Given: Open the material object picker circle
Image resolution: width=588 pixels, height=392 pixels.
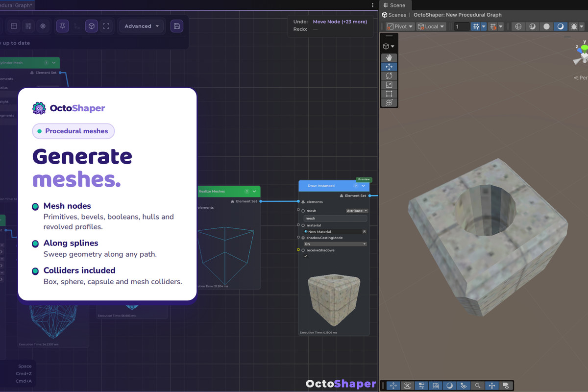Looking at the screenshot, I should point(364,232).
